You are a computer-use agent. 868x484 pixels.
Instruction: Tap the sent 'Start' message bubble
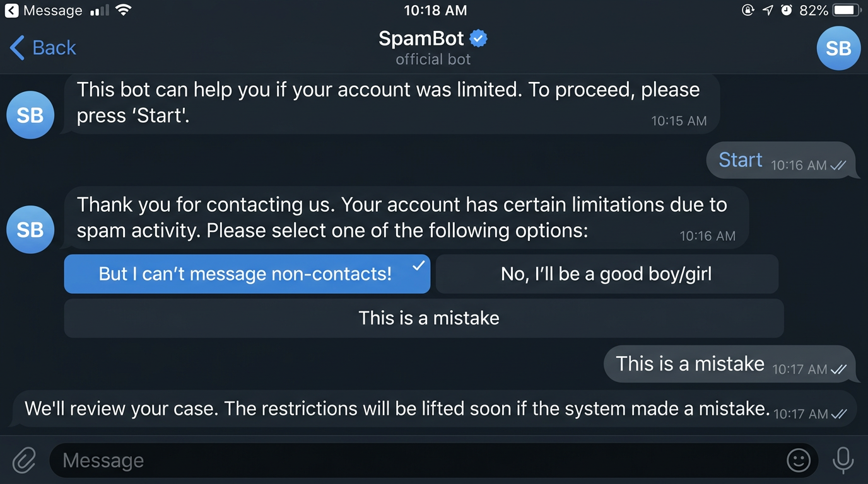739,160
